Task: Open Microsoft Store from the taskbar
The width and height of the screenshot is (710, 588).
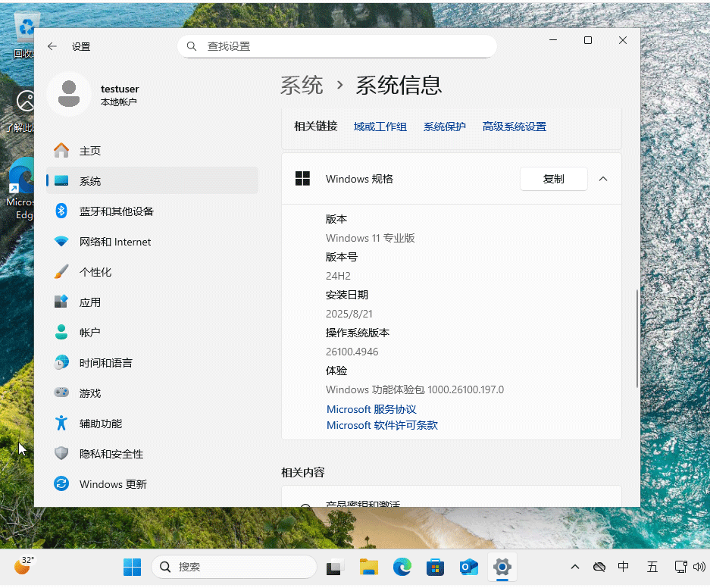Action: (x=435, y=568)
